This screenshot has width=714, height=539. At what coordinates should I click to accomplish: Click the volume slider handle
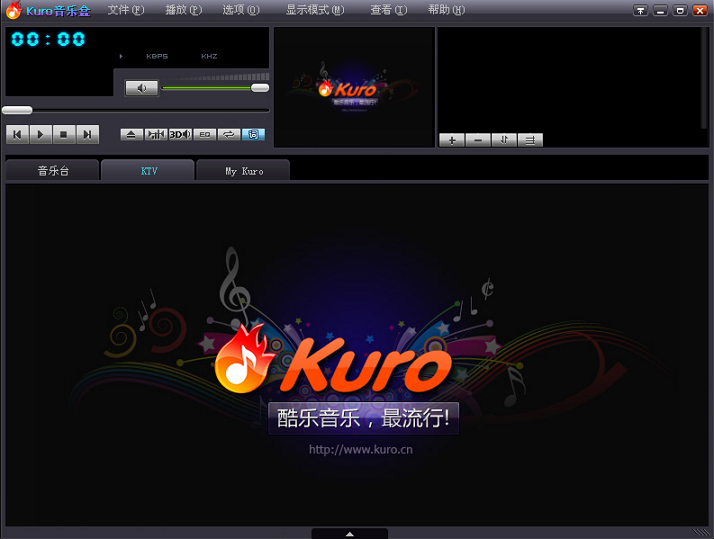(260, 88)
